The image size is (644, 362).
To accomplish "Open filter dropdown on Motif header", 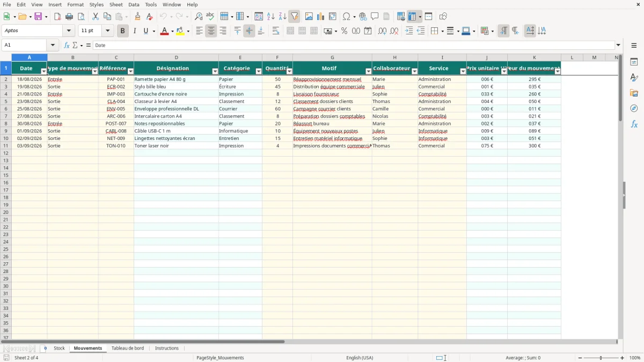I will (x=368, y=71).
